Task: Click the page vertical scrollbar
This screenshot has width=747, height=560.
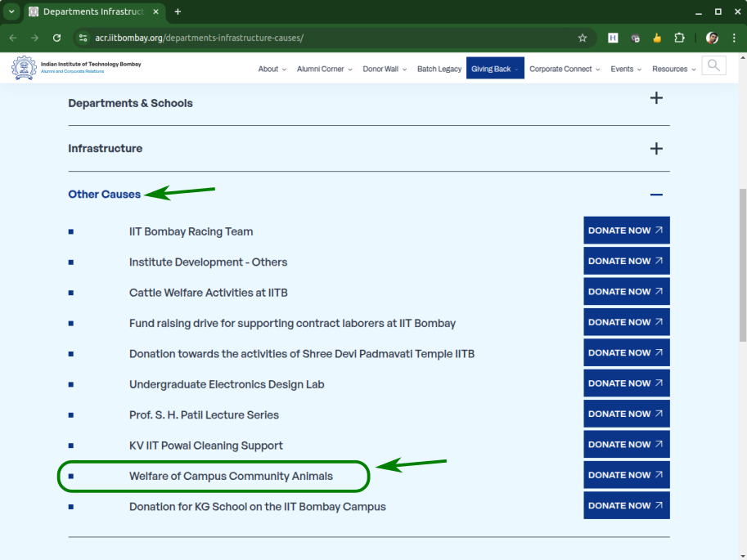Action: pos(742,262)
